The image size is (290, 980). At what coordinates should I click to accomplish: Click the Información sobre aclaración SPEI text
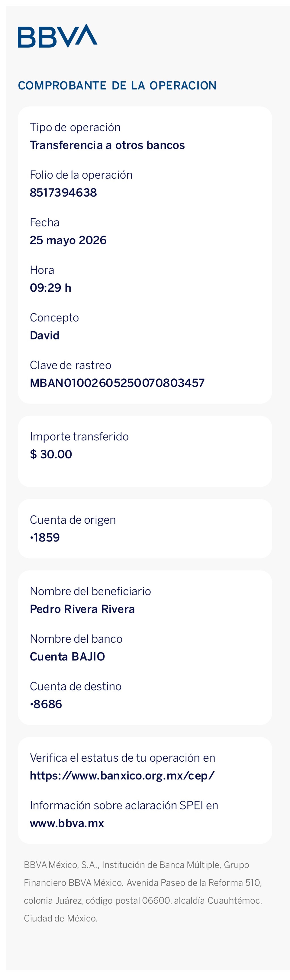point(124,805)
